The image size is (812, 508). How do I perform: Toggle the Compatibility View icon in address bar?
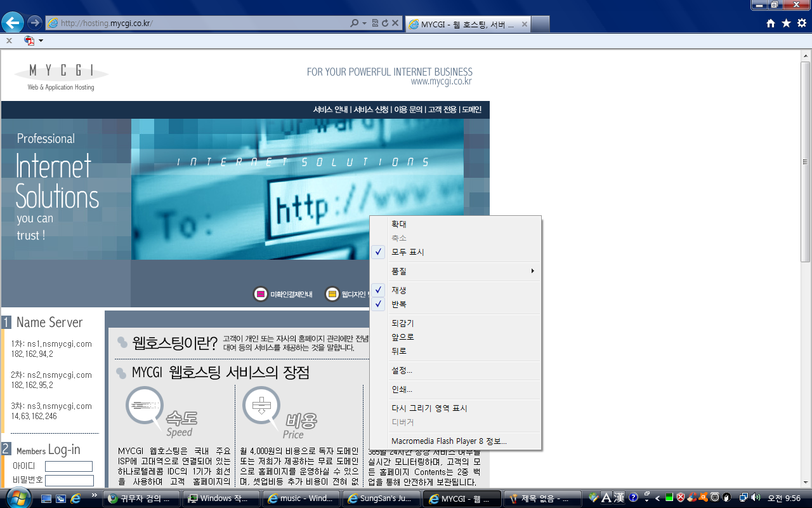(x=375, y=23)
